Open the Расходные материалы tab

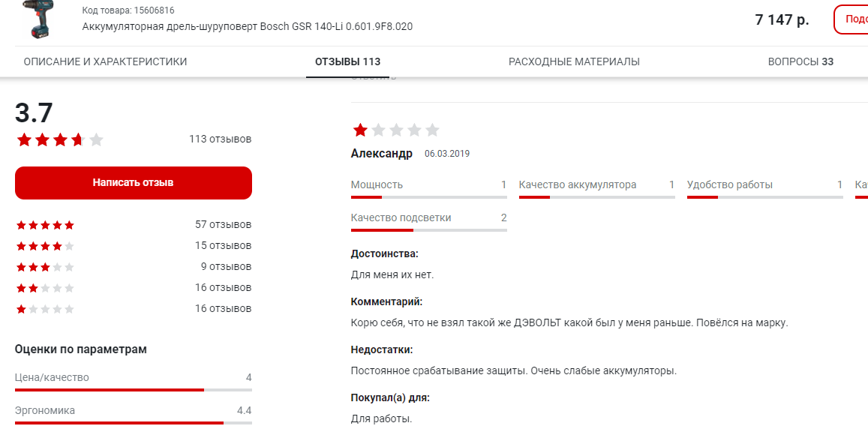574,62
